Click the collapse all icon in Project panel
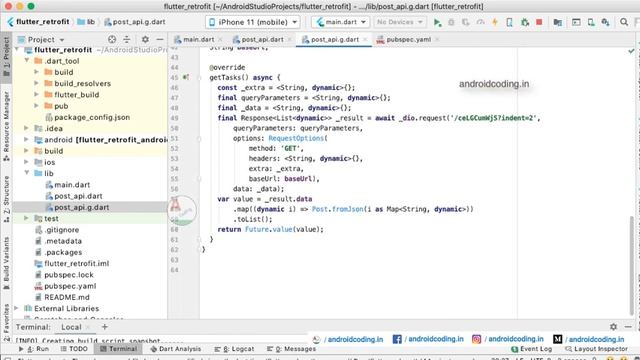The width and height of the screenshot is (640, 360). point(127,39)
